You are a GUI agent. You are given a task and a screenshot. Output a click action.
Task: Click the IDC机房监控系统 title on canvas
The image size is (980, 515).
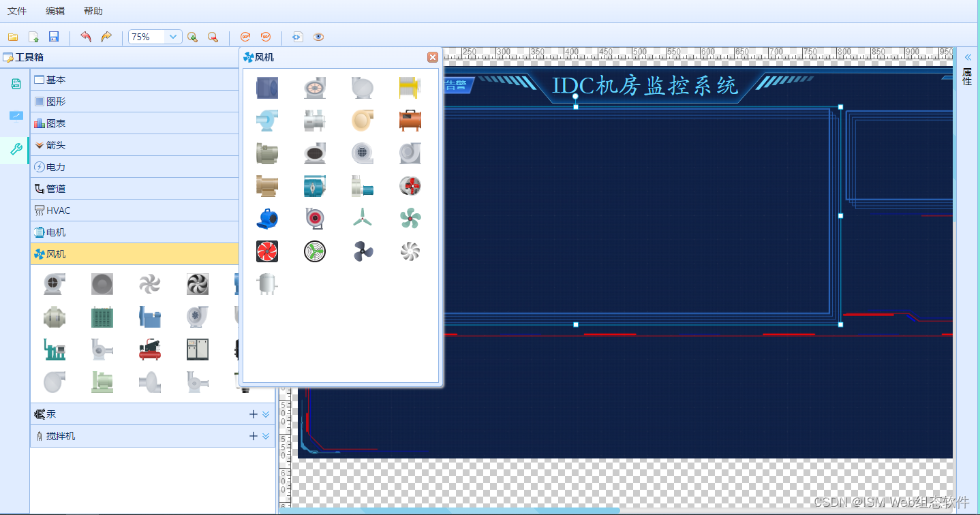pyautogui.click(x=645, y=86)
